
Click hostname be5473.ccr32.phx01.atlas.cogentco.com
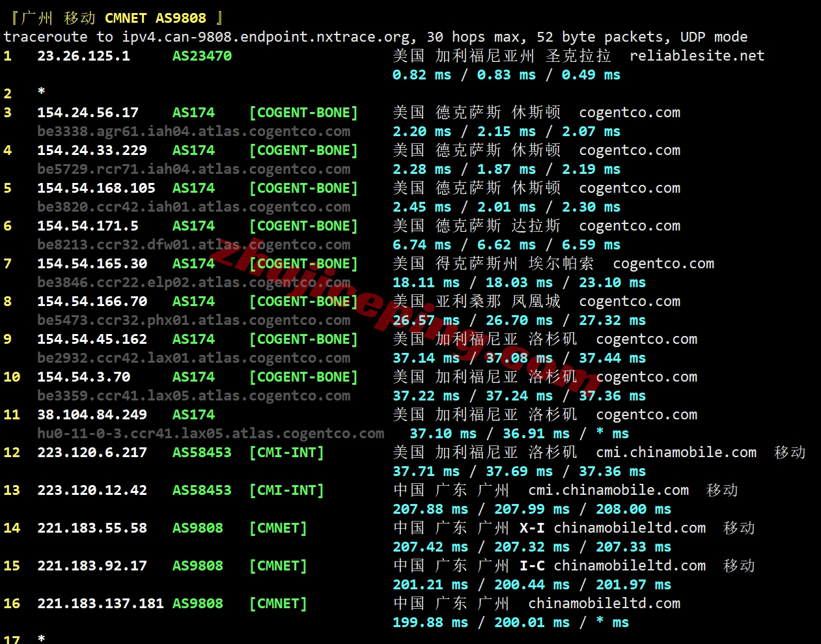(193, 320)
